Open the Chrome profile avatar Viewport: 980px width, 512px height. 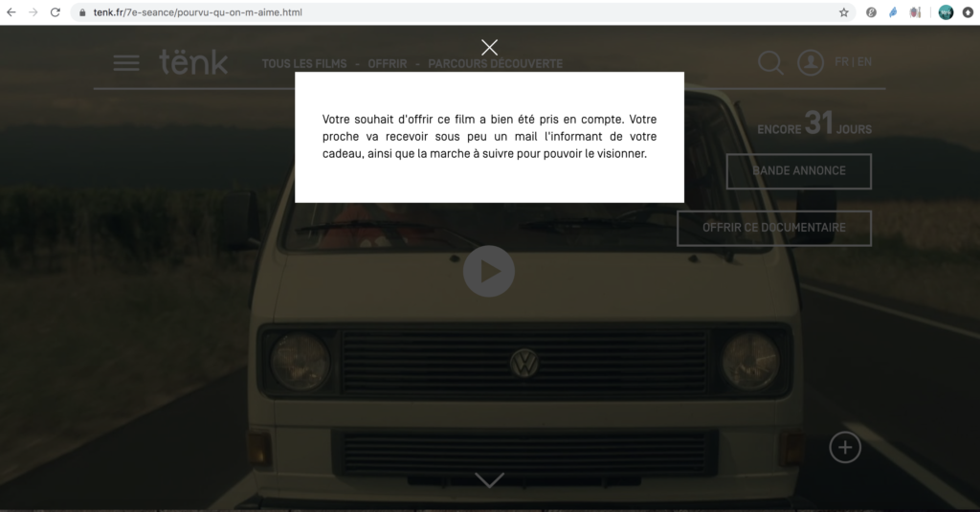[x=946, y=12]
